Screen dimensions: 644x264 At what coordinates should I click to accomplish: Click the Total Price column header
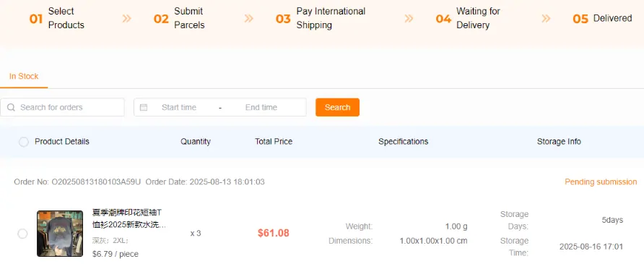coord(274,142)
